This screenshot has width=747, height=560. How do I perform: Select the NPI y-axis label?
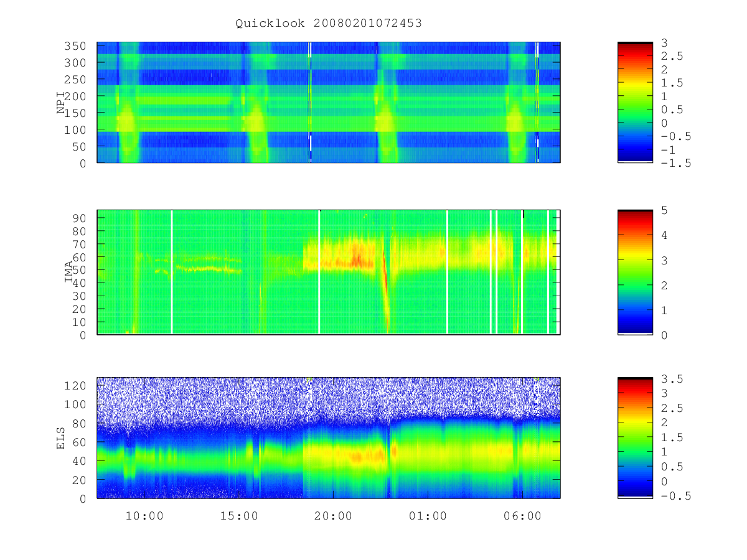click(x=61, y=103)
